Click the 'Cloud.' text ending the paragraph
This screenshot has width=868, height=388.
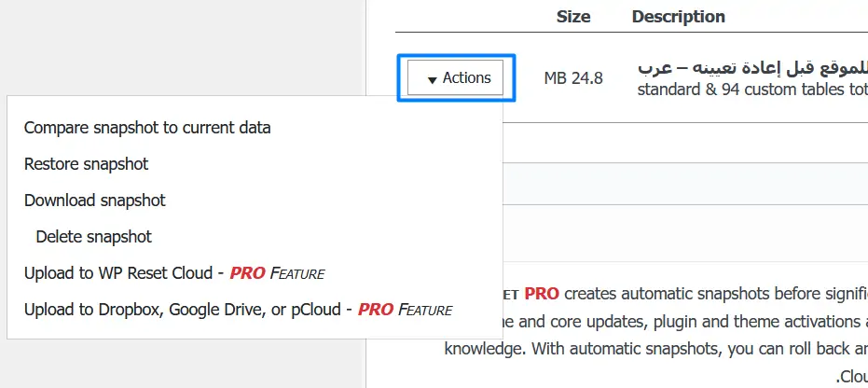(x=852, y=377)
